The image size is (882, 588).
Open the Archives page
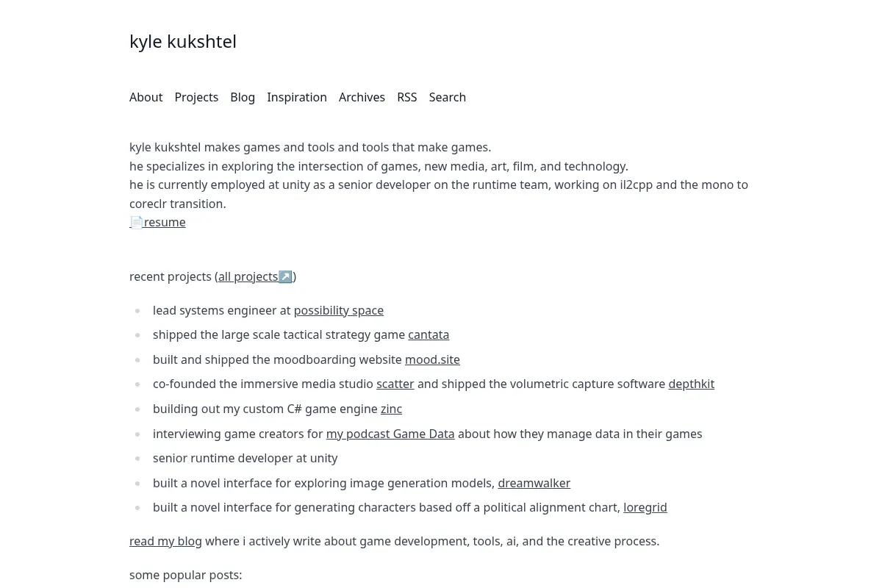[x=362, y=97]
